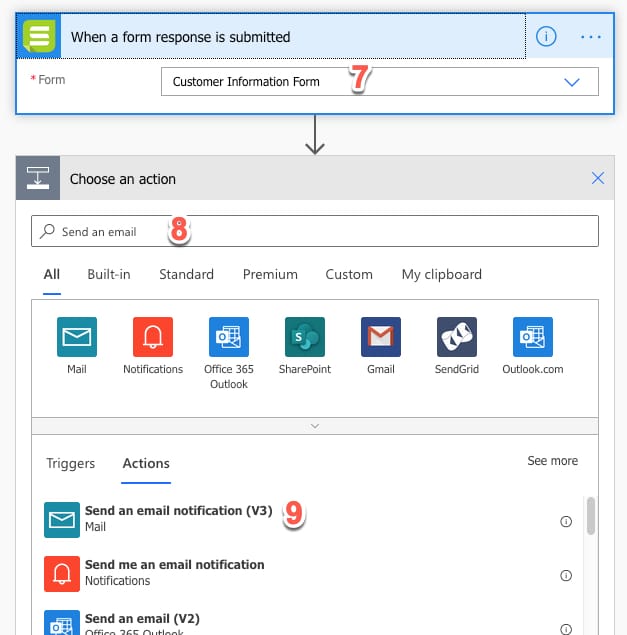
Task: Close the Choose an action panel
Action: coord(598,179)
